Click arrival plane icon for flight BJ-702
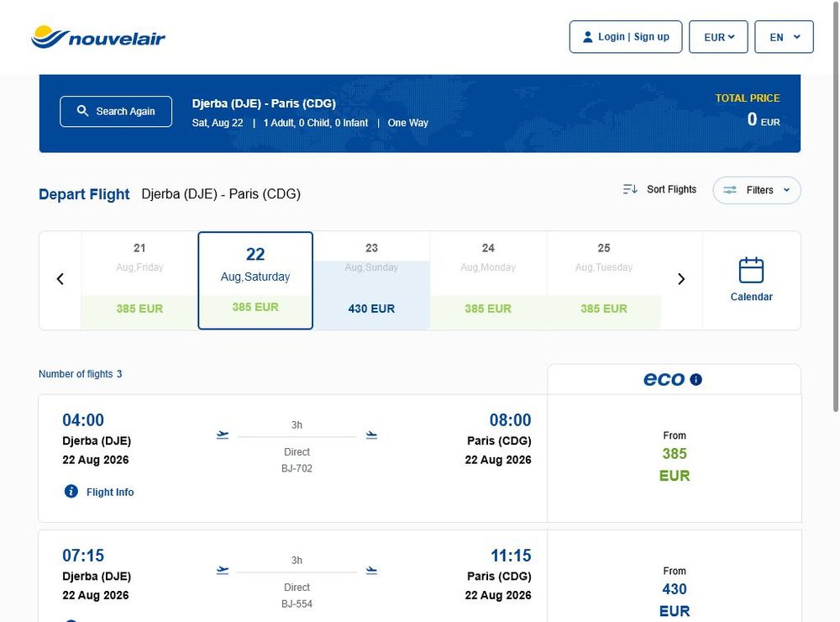The width and height of the screenshot is (840, 622). click(371, 435)
